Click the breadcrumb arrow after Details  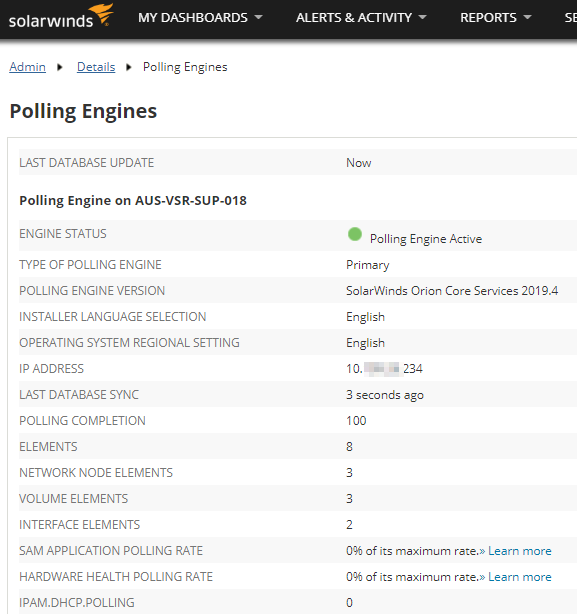pyautogui.click(x=128, y=67)
